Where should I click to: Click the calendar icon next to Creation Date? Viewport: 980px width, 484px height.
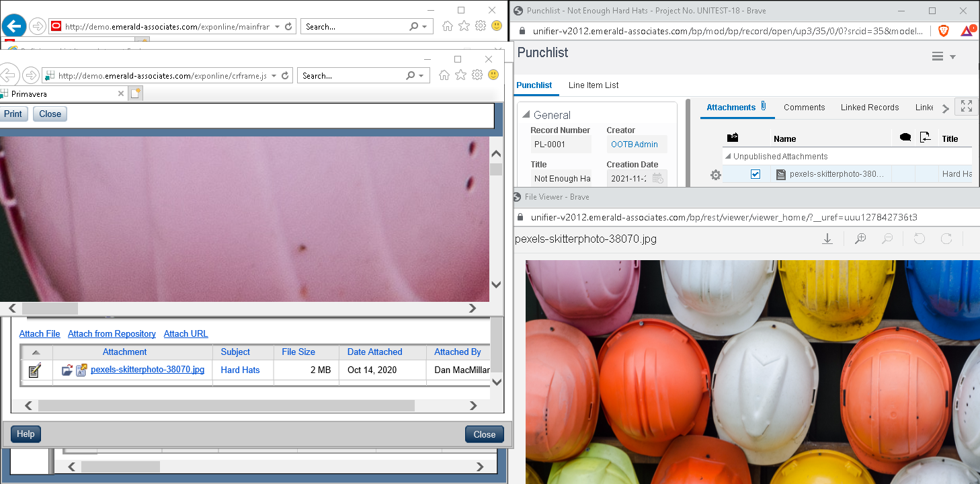tap(657, 178)
